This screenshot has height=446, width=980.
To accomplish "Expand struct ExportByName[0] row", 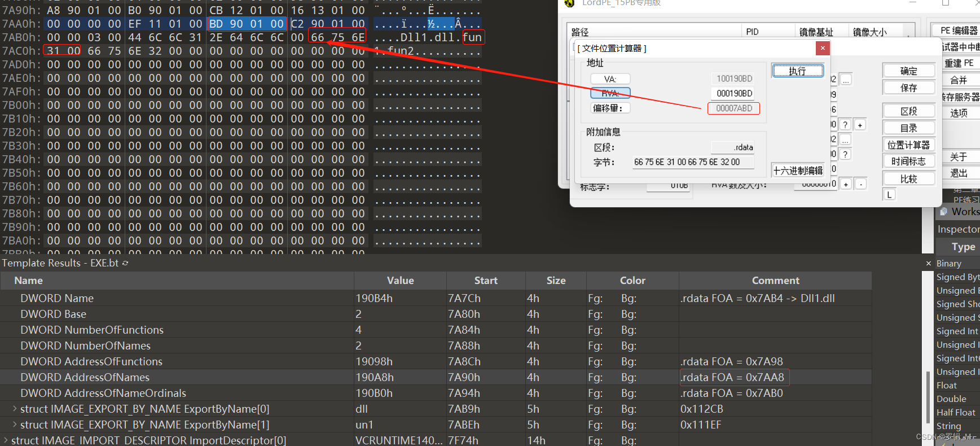I will pos(15,409).
